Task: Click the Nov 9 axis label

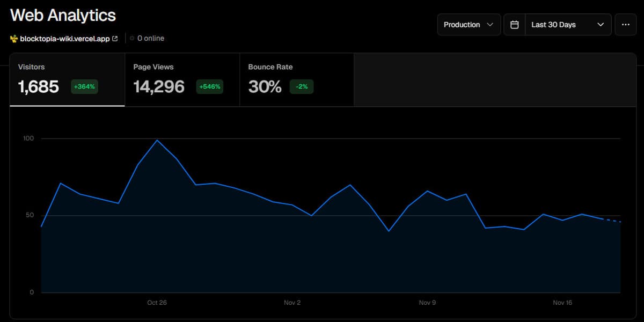Action: [x=427, y=303]
